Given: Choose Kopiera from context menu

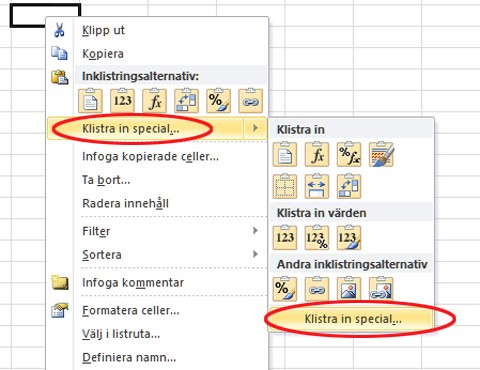Looking at the screenshot, I should click(157, 53).
